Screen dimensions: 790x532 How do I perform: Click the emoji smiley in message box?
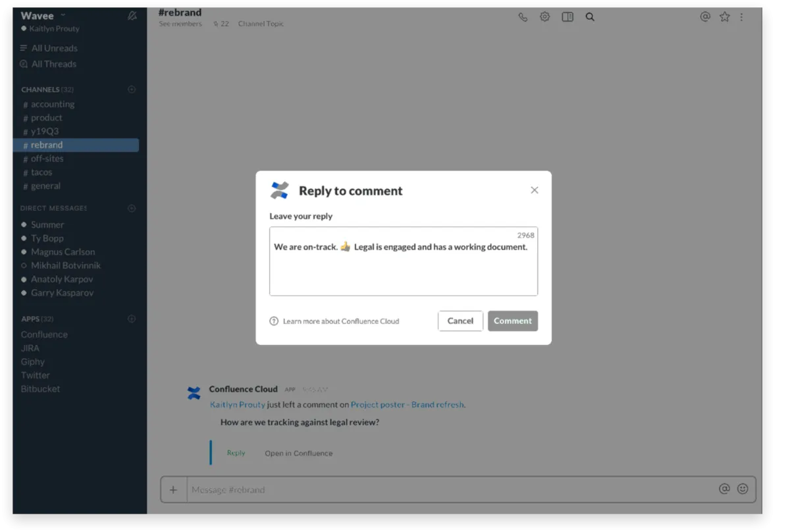743,489
